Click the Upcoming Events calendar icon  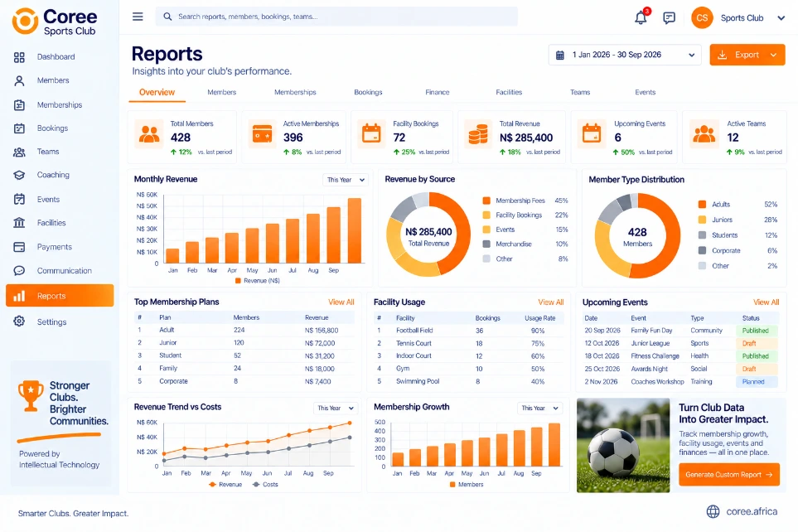[x=592, y=134]
